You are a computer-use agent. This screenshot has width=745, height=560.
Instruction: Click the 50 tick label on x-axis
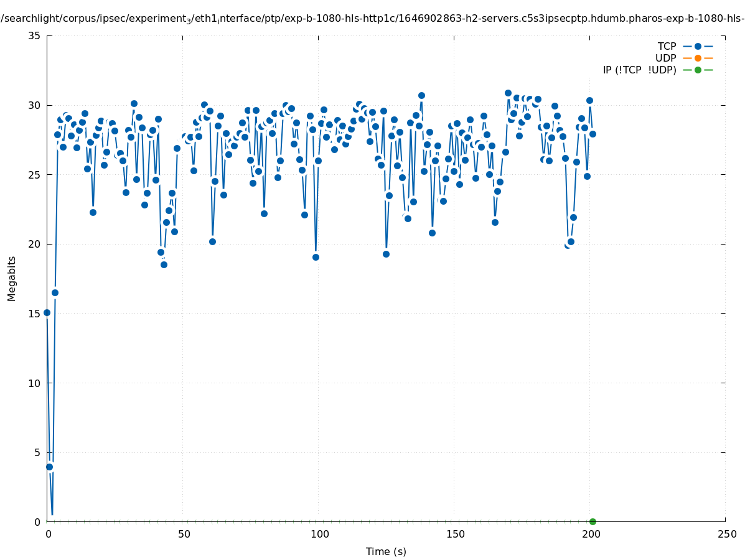pos(184,534)
